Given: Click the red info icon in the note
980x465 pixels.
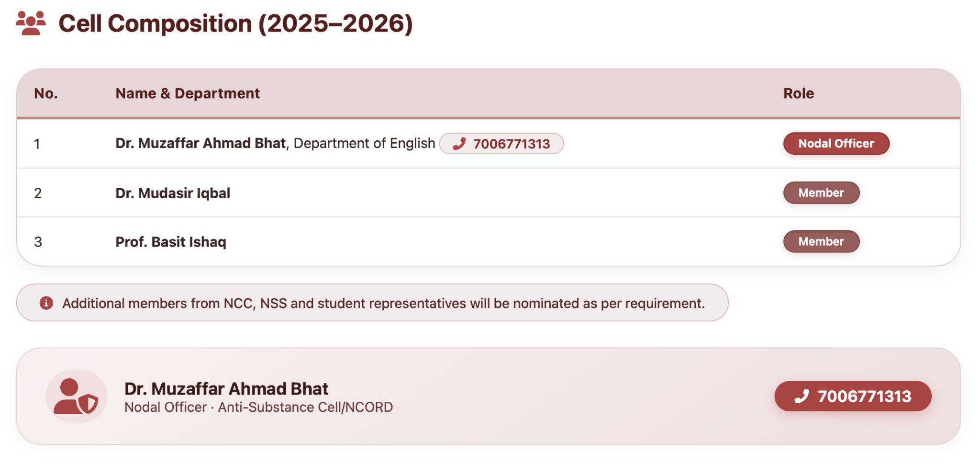Looking at the screenshot, I should (46, 303).
